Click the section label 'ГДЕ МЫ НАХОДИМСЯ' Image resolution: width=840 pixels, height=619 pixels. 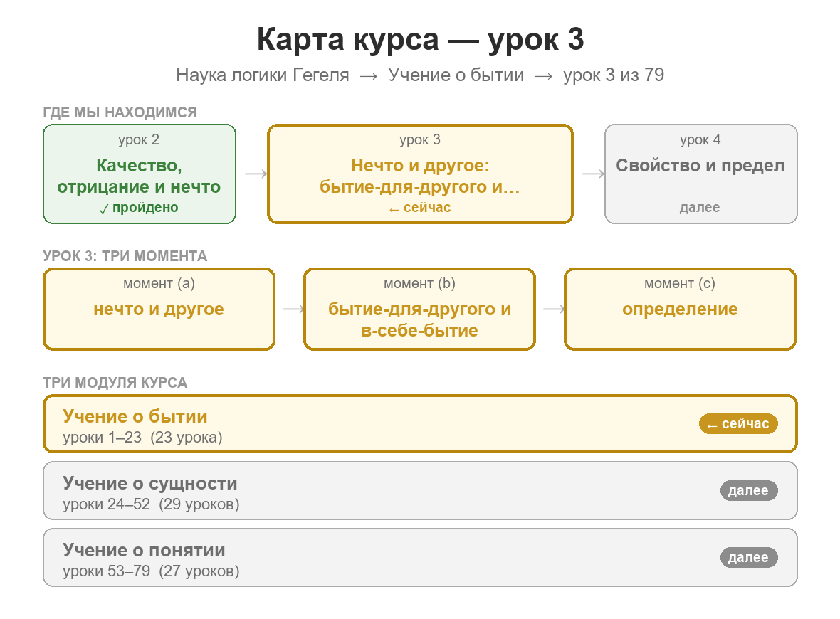coord(120,112)
